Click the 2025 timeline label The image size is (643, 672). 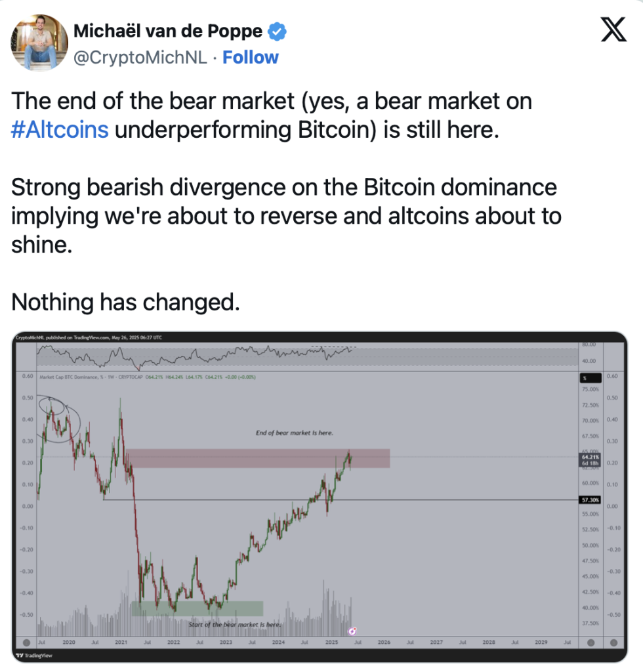click(331, 642)
